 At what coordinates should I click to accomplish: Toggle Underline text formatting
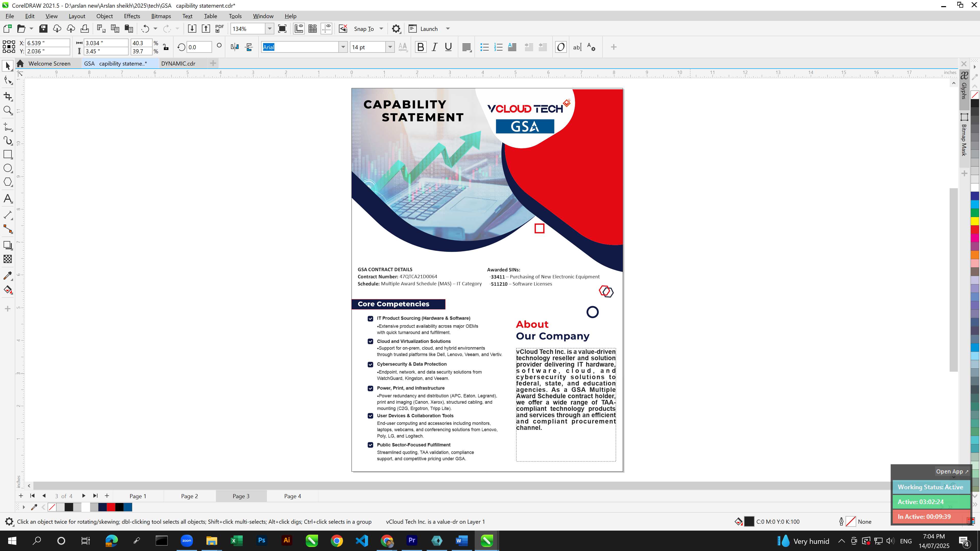(x=448, y=47)
